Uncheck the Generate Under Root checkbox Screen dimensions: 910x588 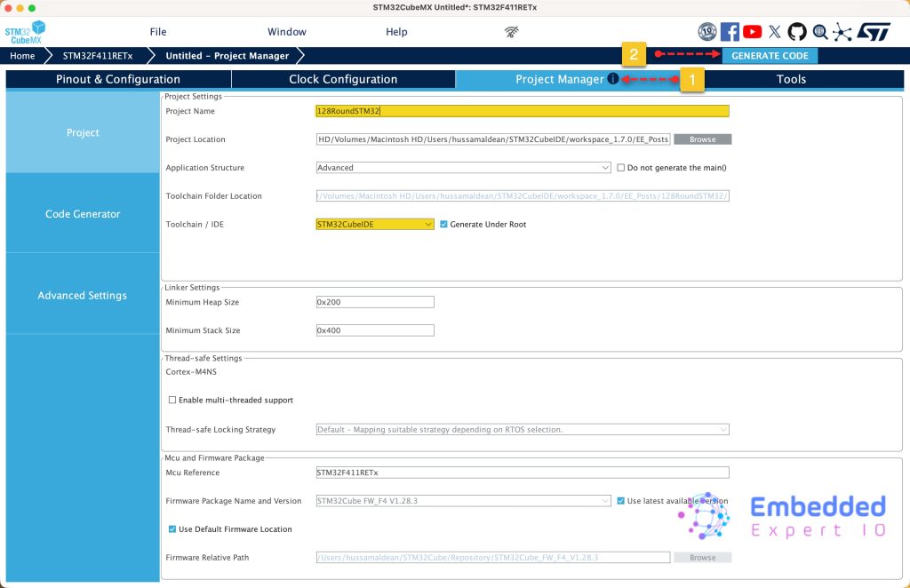444,225
